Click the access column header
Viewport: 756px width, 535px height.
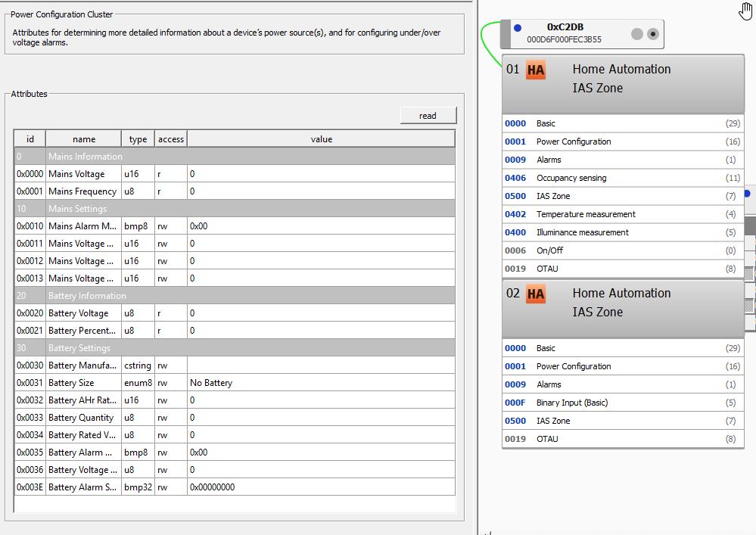(x=171, y=138)
